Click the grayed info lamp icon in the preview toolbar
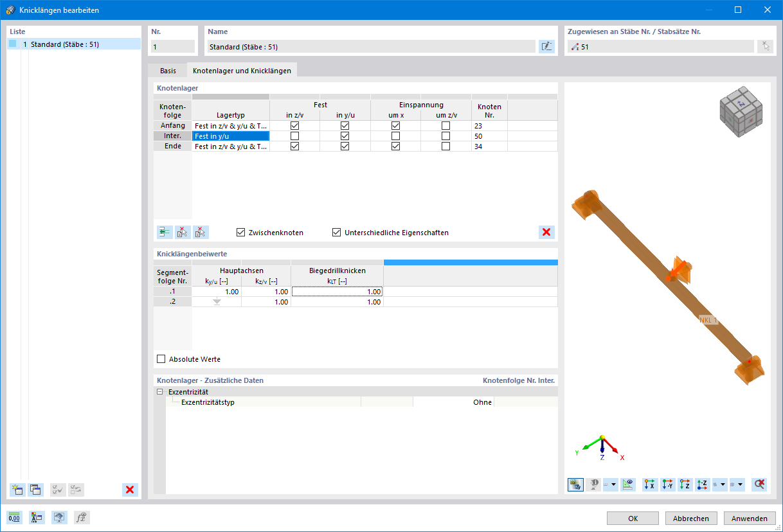Screen dimensions: 783x532 593,484
